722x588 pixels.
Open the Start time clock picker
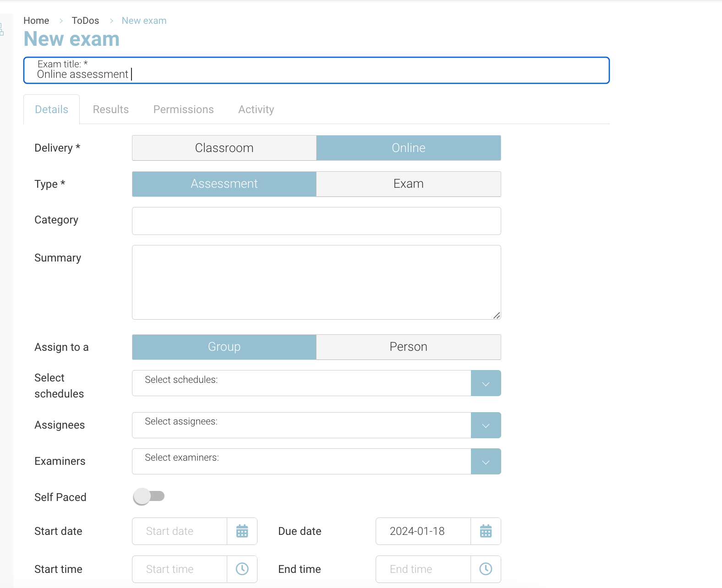pos(242,569)
